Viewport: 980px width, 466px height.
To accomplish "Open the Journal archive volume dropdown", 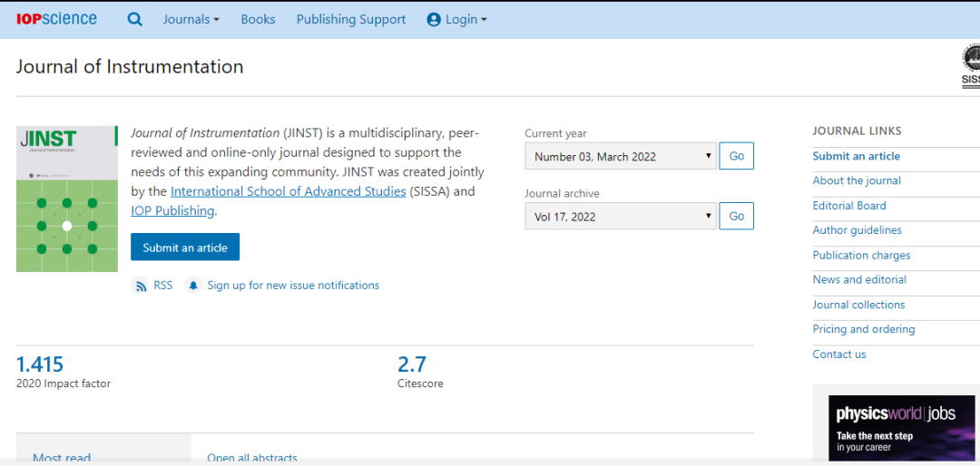I will pyautogui.click(x=621, y=217).
